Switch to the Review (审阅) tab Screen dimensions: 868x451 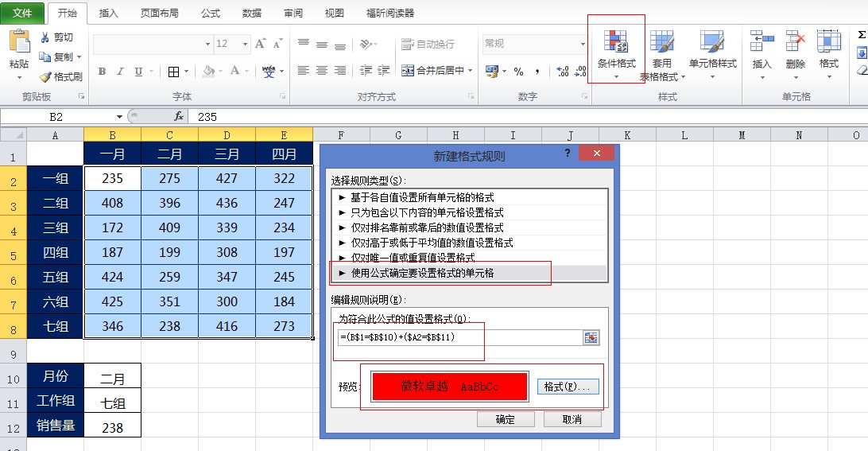[293, 14]
